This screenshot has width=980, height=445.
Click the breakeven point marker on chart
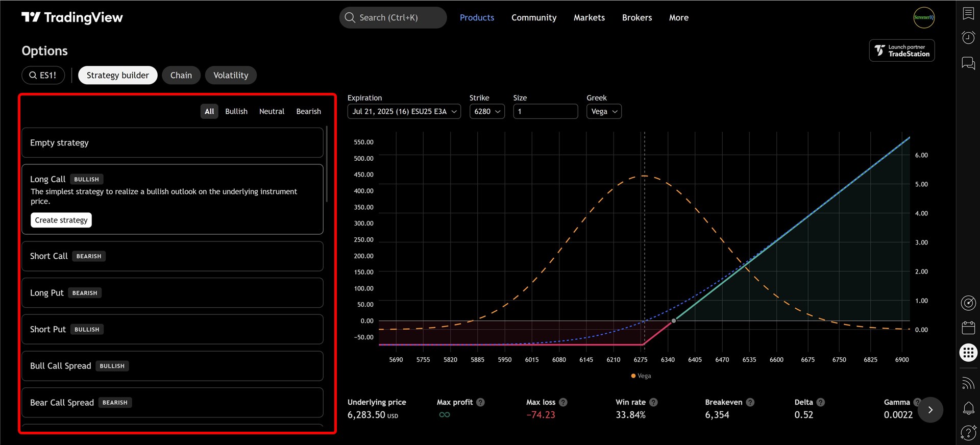tap(674, 320)
